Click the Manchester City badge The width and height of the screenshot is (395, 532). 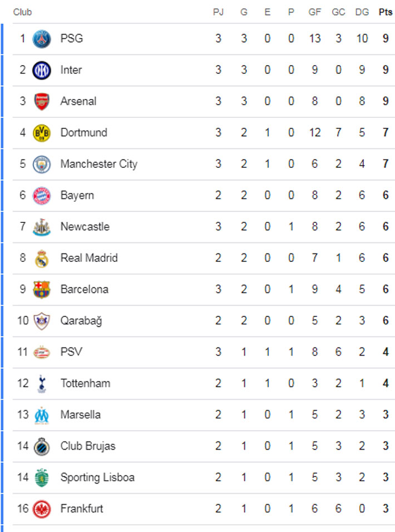click(x=42, y=164)
